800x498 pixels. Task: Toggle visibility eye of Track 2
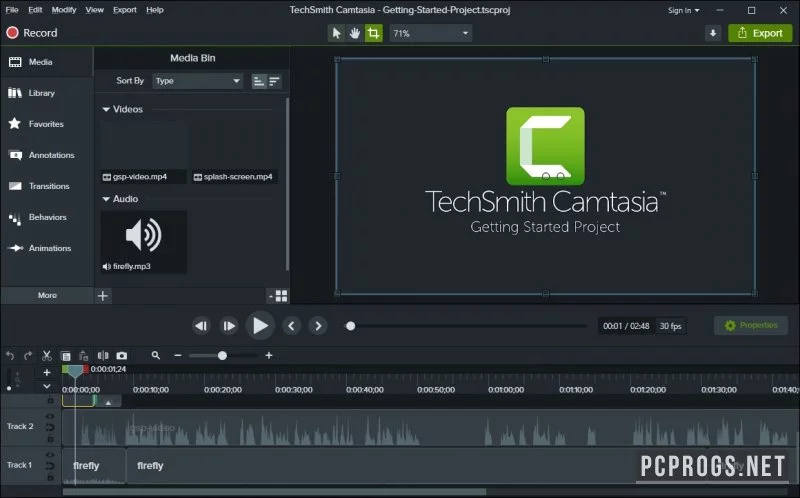(50, 416)
